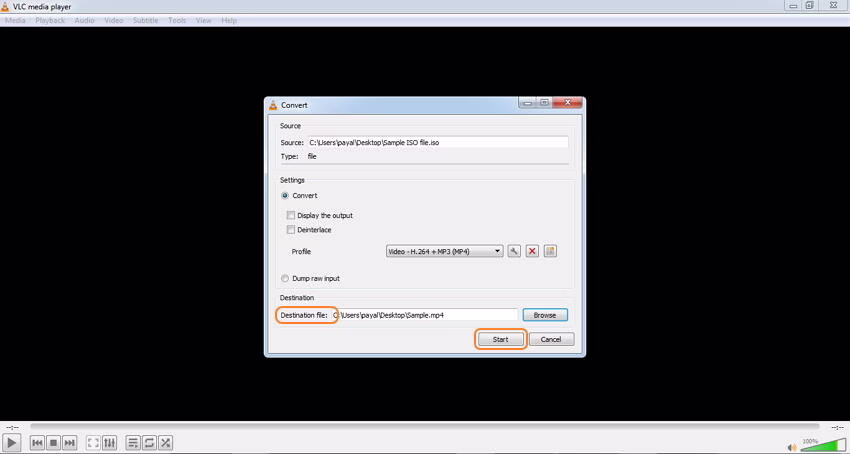The image size is (850, 454).
Task: Open the Tools menu
Action: [x=177, y=21]
